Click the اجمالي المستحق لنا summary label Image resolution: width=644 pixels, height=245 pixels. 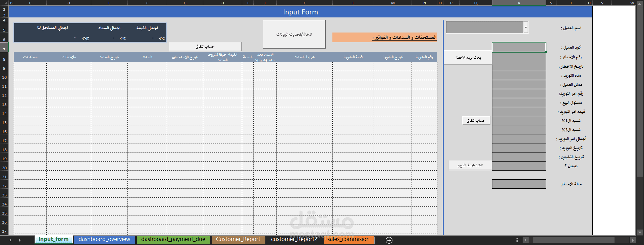53,27
